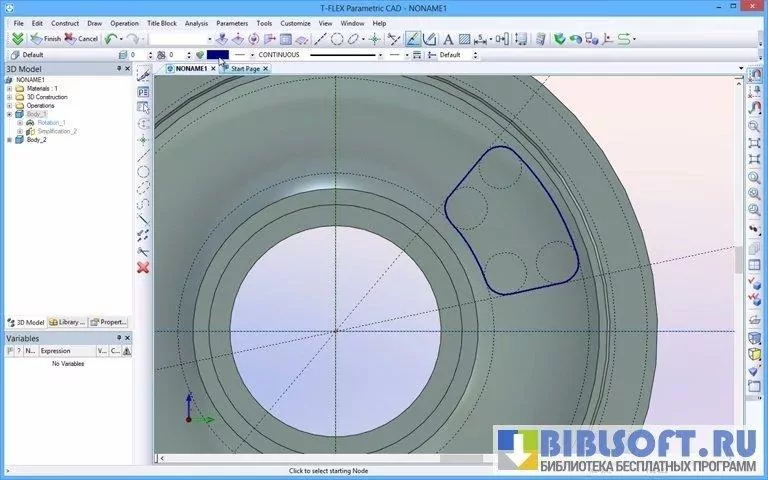
Task: Expand the Body_2 tree node
Action: point(9,140)
